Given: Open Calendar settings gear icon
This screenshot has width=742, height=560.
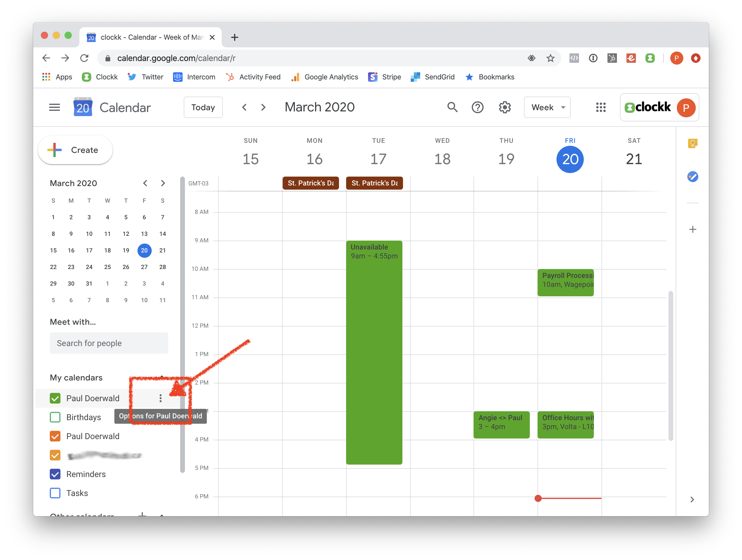Looking at the screenshot, I should (505, 107).
